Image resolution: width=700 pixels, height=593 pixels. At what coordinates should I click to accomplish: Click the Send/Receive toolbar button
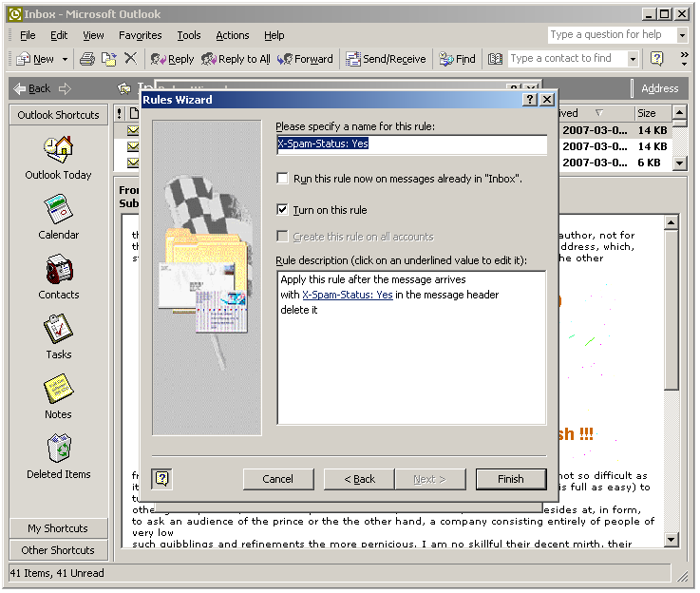387,59
